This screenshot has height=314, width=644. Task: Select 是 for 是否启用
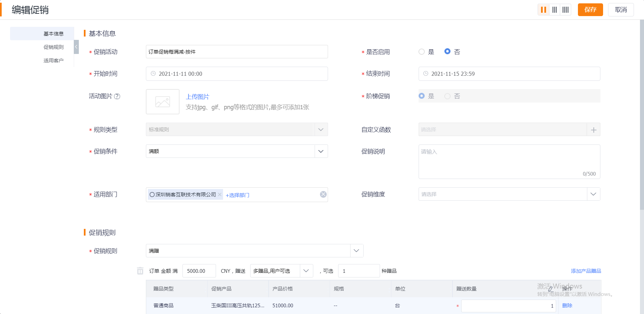(422, 52)
